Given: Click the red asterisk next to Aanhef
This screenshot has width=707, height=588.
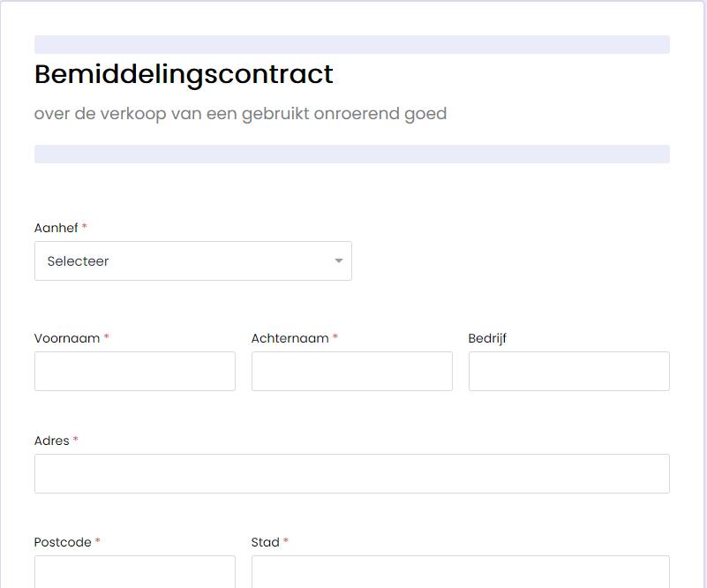Looking at the screenshot, I should coord(85,226).
